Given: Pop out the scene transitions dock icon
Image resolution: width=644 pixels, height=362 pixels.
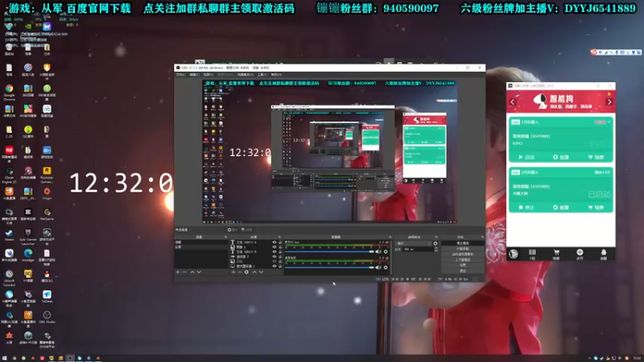Looking at the screenshot, I should click(436, 237).
